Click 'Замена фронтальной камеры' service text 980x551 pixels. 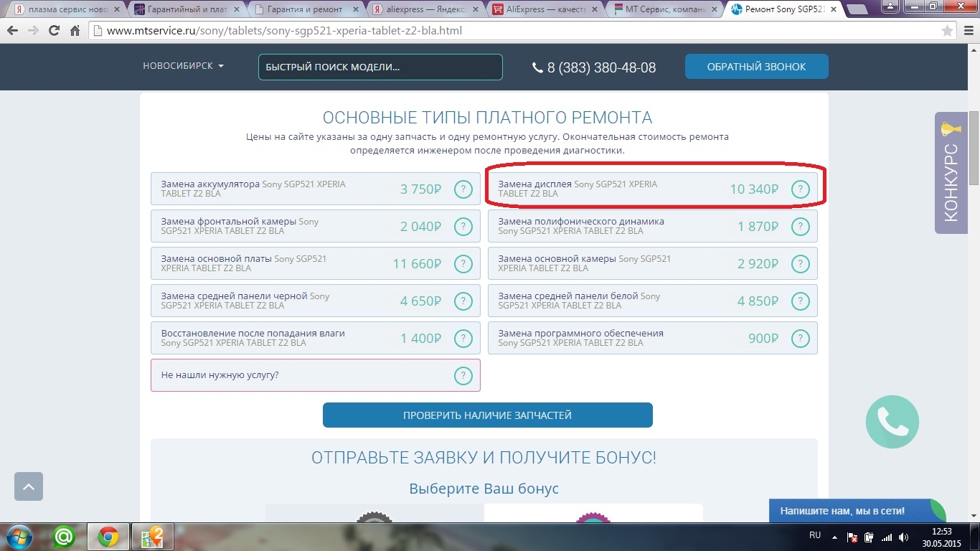[x=228, y=221]
